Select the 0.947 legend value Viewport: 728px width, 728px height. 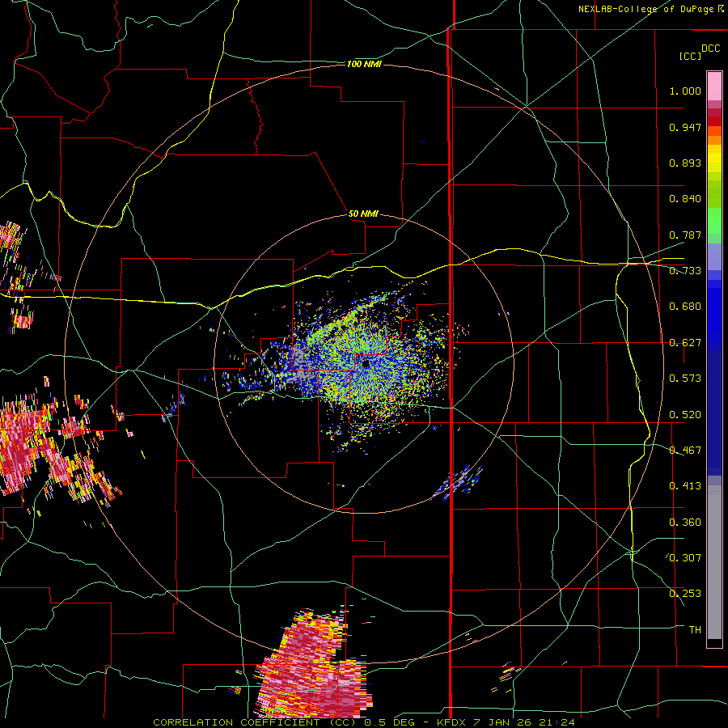[x=685, y=127]
